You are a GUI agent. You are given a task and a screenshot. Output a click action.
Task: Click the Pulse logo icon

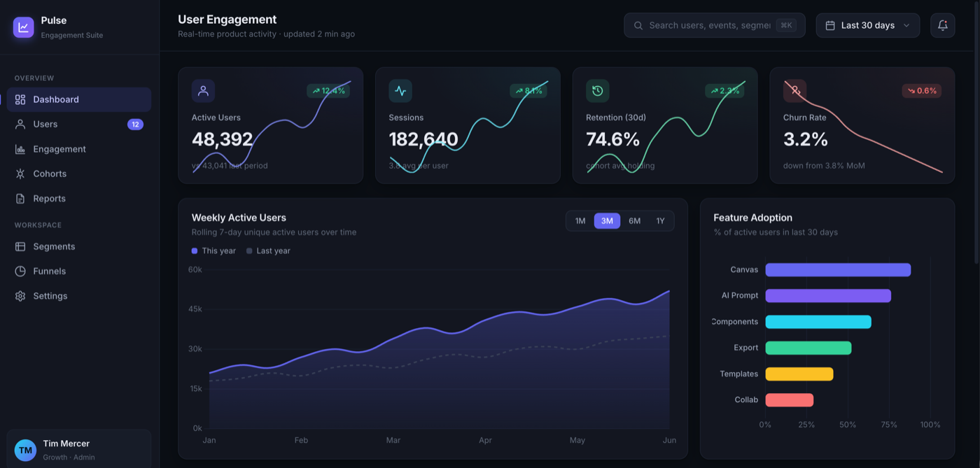[x=23, y=27]
